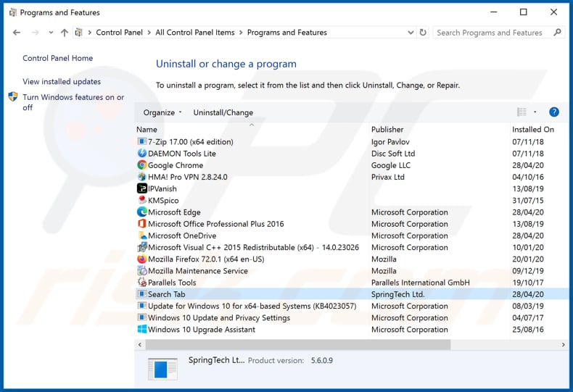
Task: Select Mozilla Firefox 72.0.1 name text
Action: coord(206,259)
